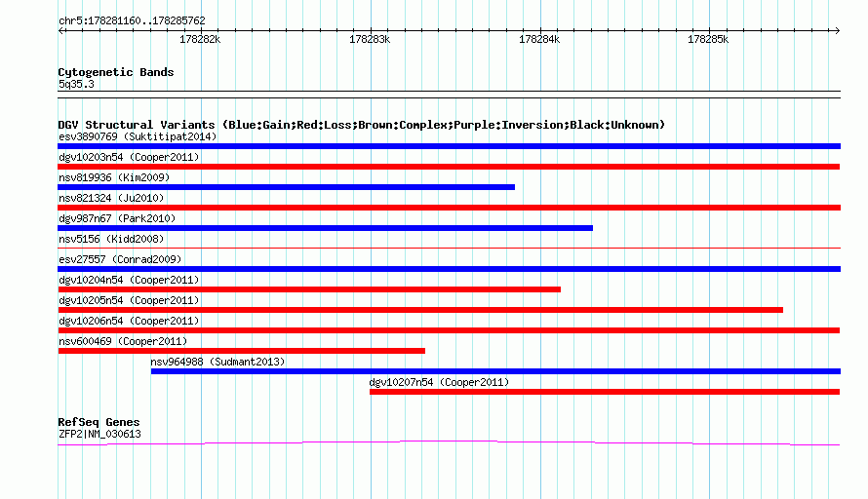This screenshot has height=499, width=868.
Task: Click the 178285k ruler tick label
Action: pos(708,39)
